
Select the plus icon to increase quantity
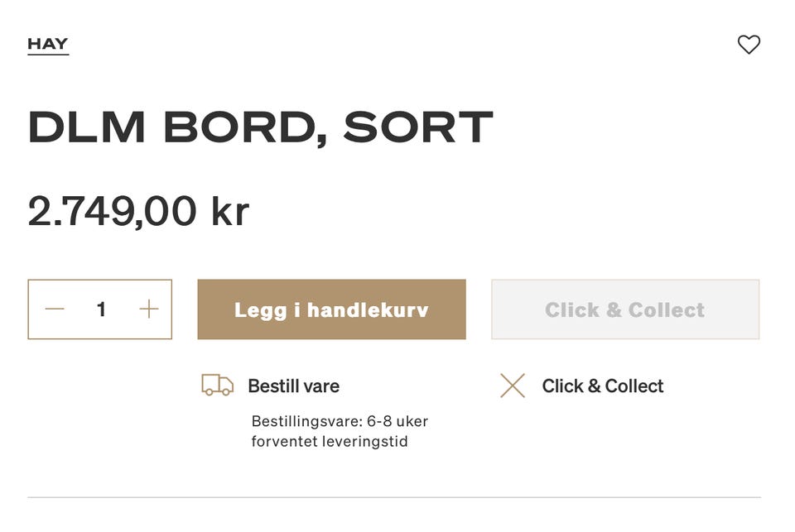(x=148, y=309)
